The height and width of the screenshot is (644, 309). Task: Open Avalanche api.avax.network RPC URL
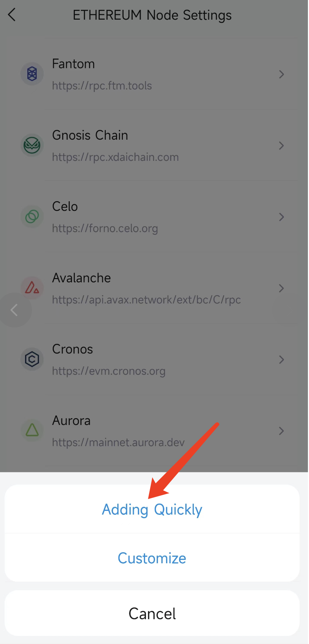click(147, 300)
